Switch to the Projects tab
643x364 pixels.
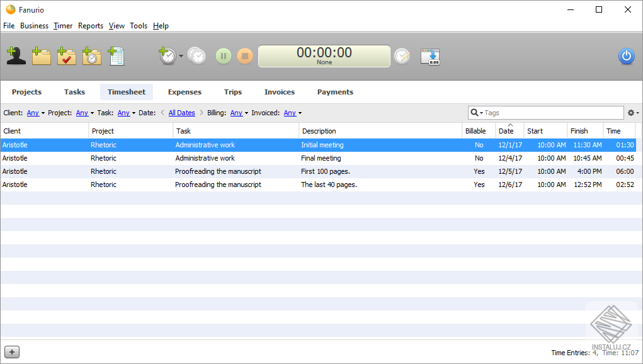coord(26,92)
